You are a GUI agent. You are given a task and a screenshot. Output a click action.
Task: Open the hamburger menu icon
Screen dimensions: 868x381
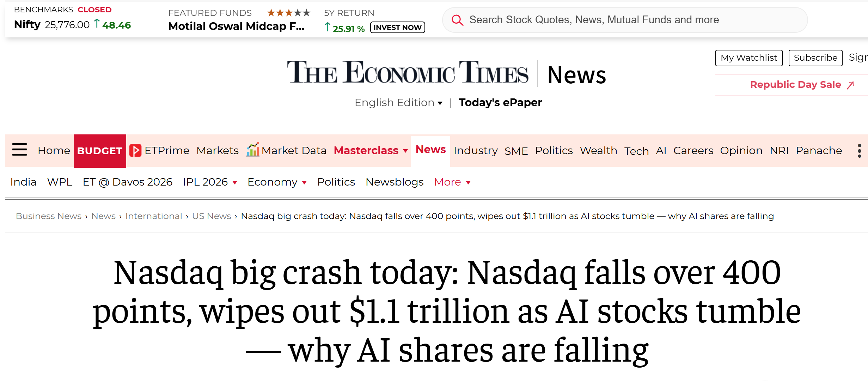[19, 150]
